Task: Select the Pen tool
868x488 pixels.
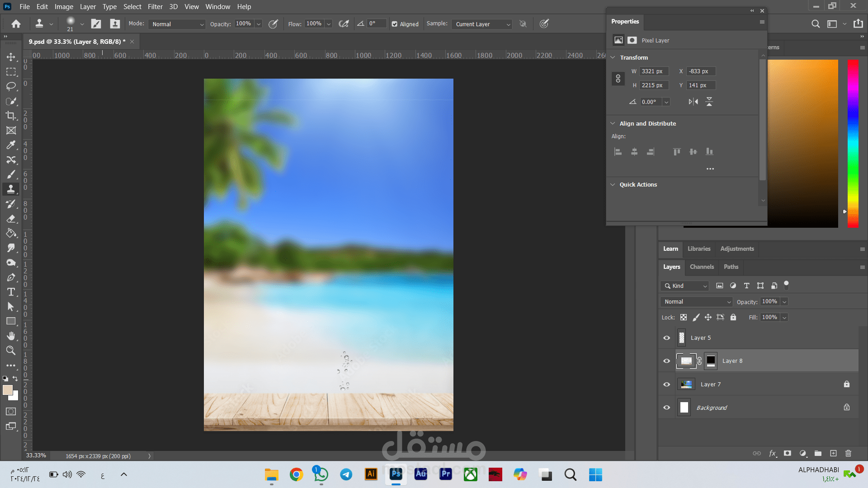Action: (11, 277)
